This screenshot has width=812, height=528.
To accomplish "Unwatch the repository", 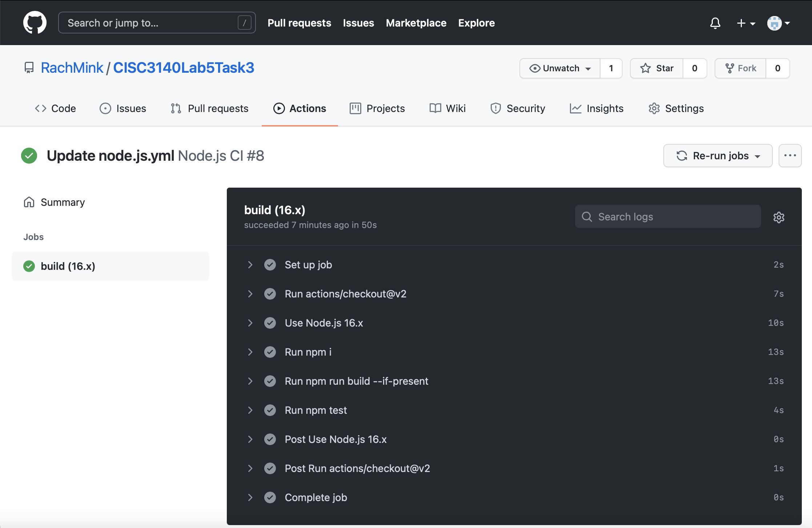I will click(559, 68).
